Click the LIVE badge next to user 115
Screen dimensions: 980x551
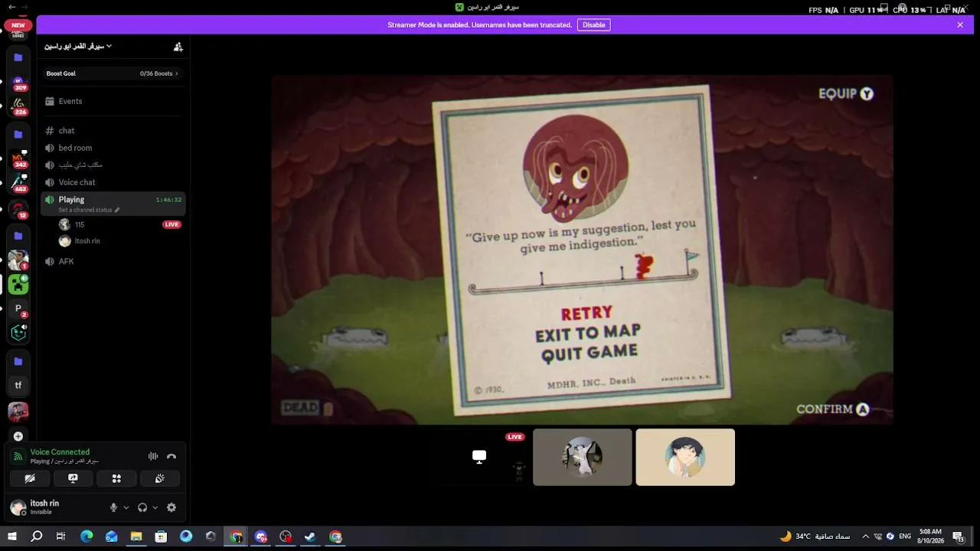(x=171, y=224)
